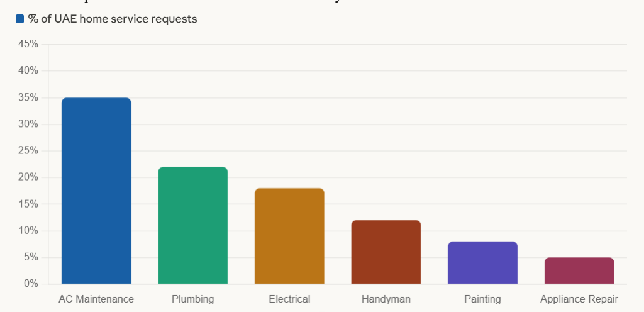This screenshot has height=312, width=644.
Task: Click the blue AC Maintenance bar
Action: [96, 191]
